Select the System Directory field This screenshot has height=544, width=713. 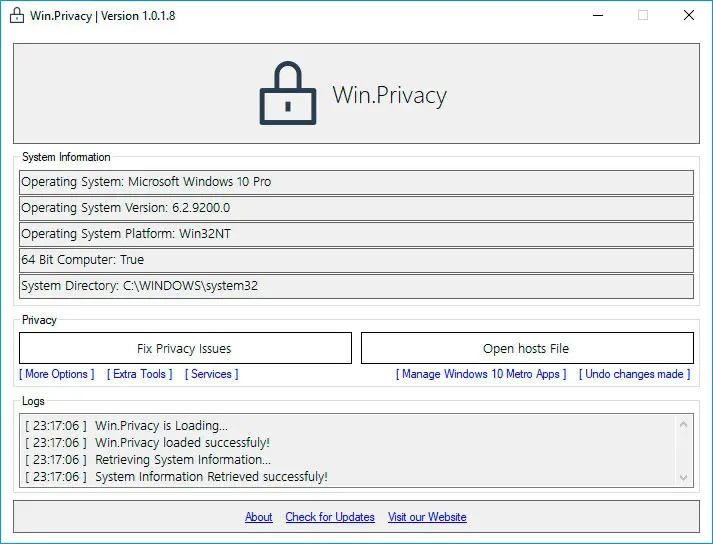coord(356,286)
